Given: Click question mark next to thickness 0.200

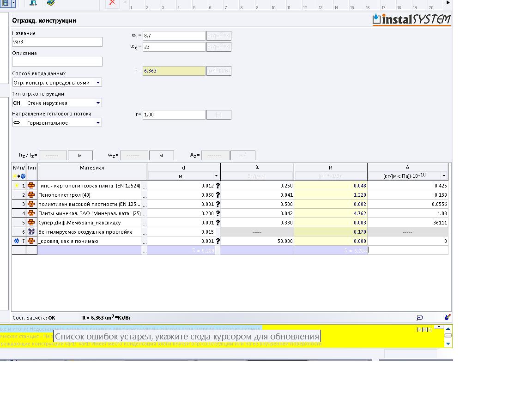Looking at the screenshot, I should click(218, 213).
